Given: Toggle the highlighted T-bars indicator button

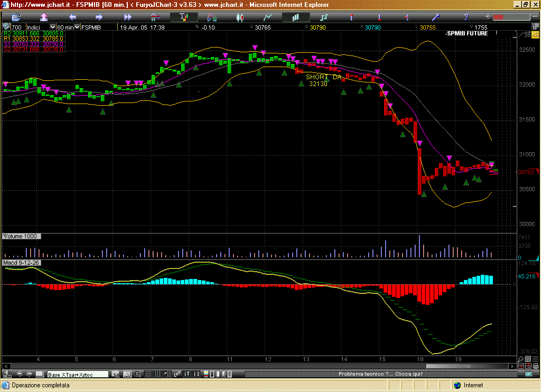Looking at the screenshot, I should [183, 17].
